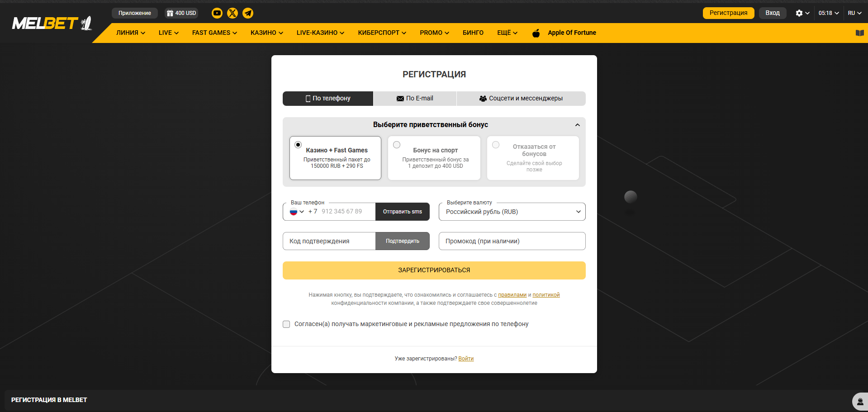Select Бонус на спорт bonus option
This screenshot has height=412, width=868.
coord(434,158)
